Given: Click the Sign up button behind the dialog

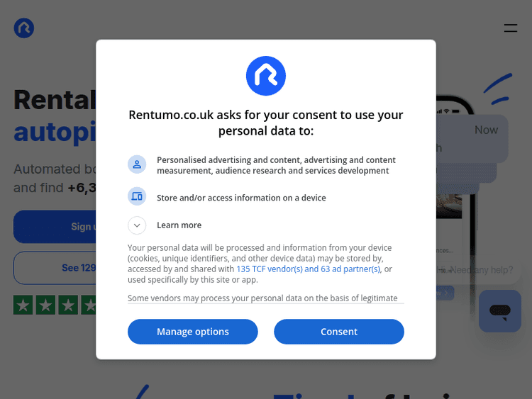Looking at the screenshot, I should click(55, 227).
